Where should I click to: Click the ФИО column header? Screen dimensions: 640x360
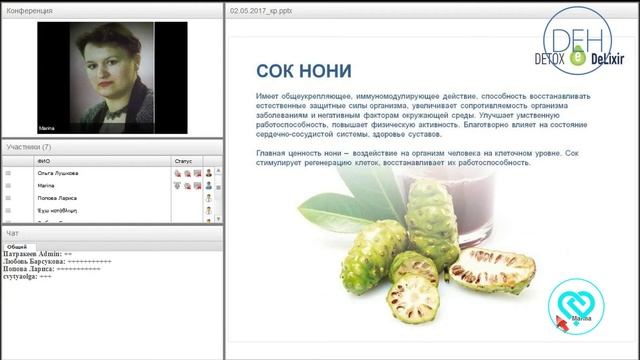[x=102, y=161]
